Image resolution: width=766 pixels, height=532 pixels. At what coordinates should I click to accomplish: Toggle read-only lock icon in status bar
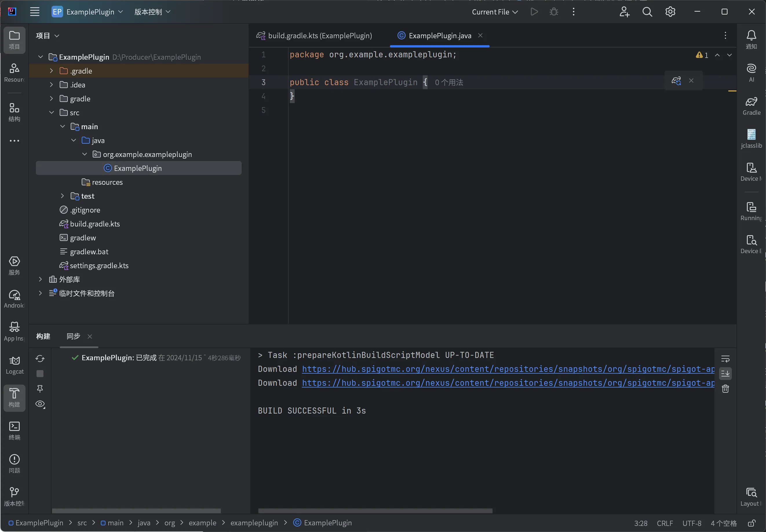point(752,523)
